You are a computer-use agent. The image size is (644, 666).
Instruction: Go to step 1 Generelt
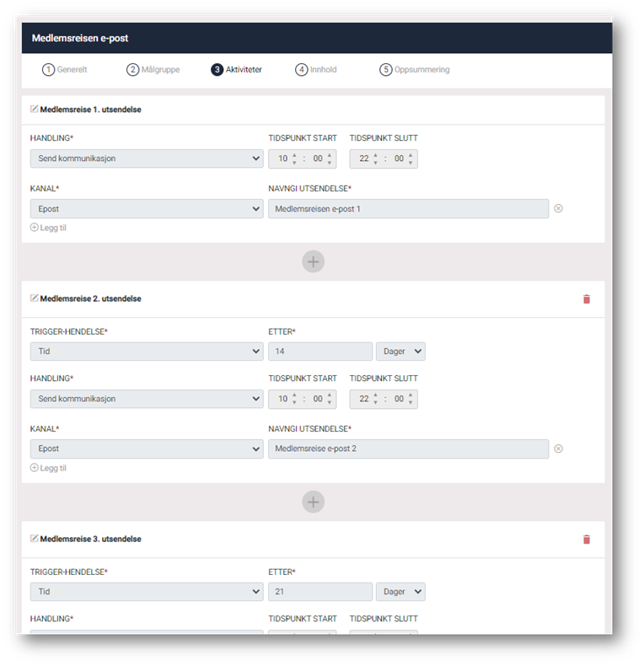pos(64,69)
